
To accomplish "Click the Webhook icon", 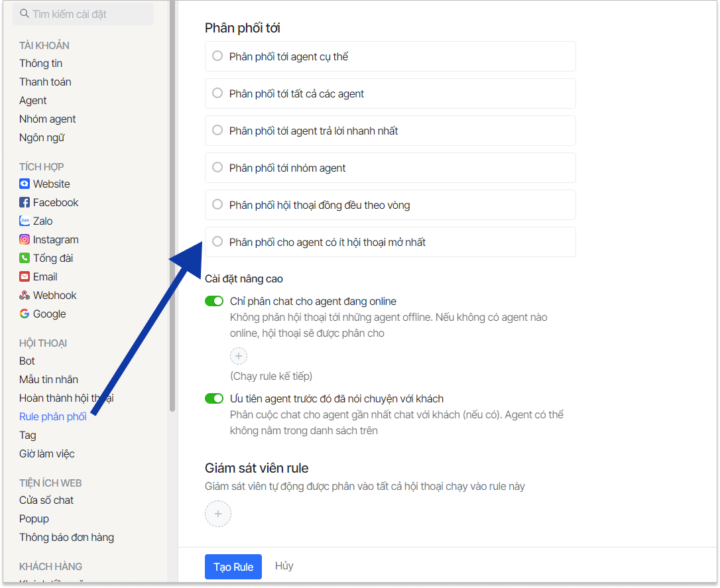I will [x=25, y=296].
